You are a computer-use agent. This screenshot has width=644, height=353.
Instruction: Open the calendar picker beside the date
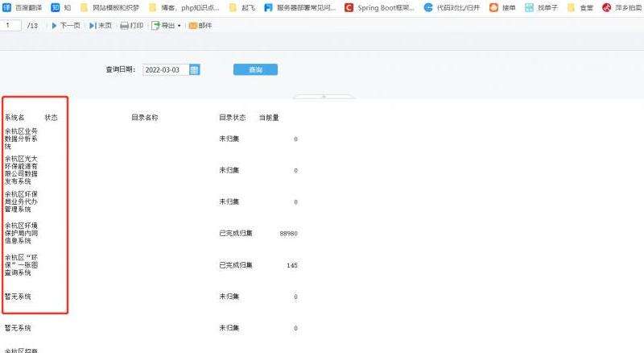(194, 70)
